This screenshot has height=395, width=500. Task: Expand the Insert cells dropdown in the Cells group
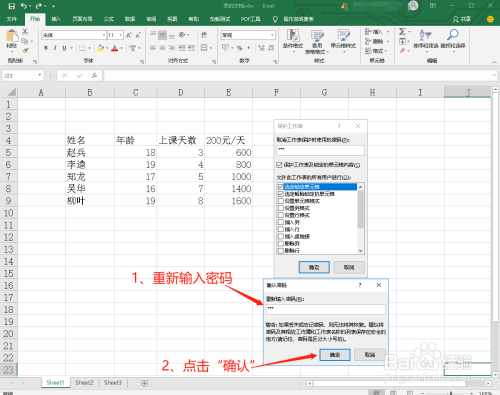388,32
